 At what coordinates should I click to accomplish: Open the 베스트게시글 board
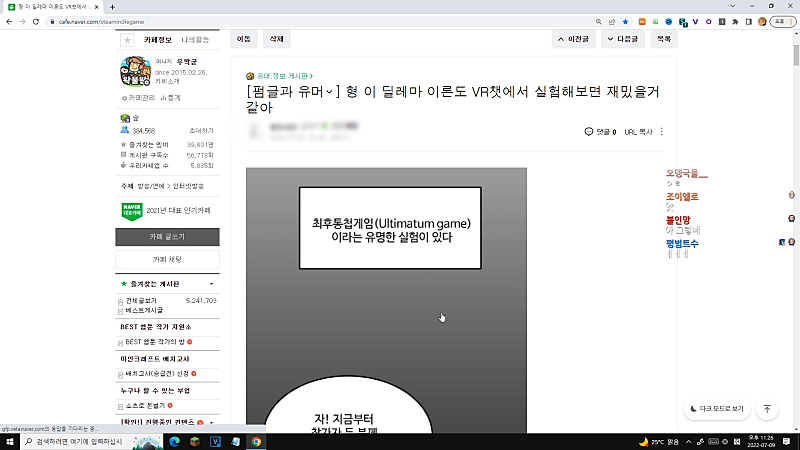[x=144, y=310]
